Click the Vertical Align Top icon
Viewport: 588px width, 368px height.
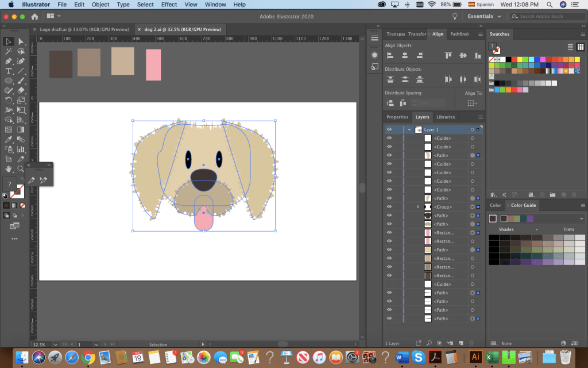coord(448,56)
